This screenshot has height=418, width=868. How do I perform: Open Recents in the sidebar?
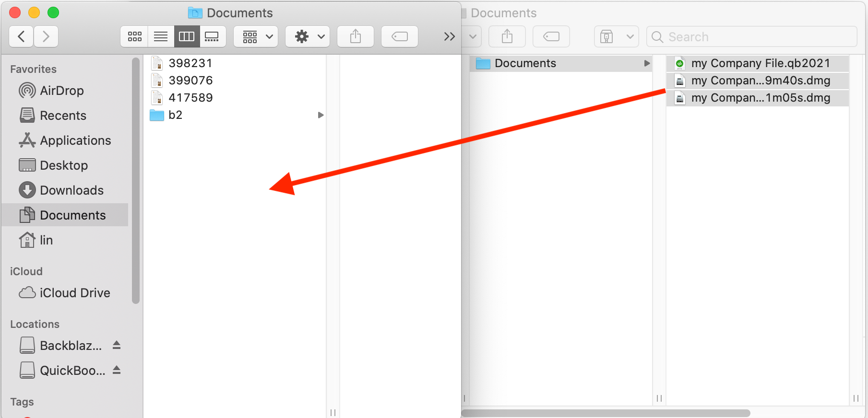click(65, 116)
